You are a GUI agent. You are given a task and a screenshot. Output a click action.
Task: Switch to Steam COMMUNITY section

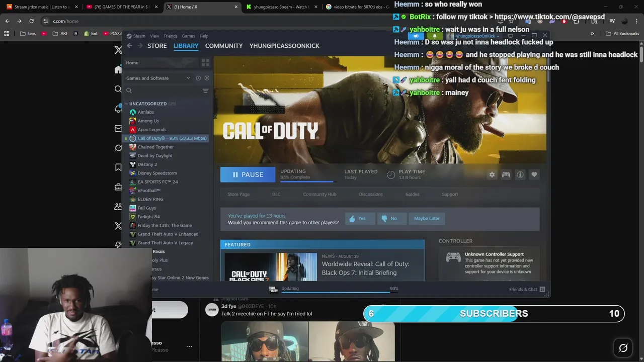click(x=224, y=46)
